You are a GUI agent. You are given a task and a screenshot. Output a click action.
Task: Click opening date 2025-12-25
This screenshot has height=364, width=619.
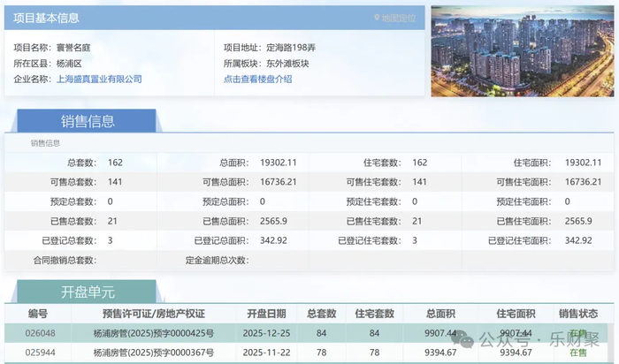click(x=266, y=333)
